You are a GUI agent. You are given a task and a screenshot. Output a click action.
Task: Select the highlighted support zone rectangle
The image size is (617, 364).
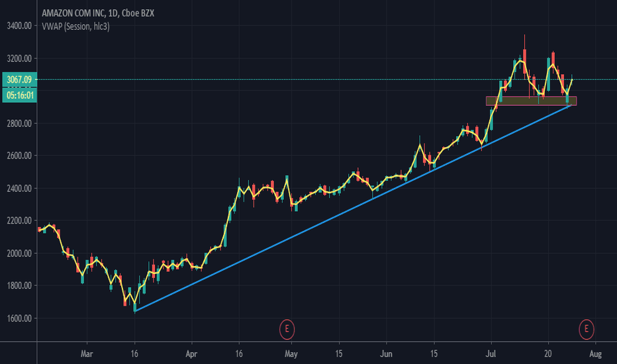pyautogui.click(x=531, y=101)
